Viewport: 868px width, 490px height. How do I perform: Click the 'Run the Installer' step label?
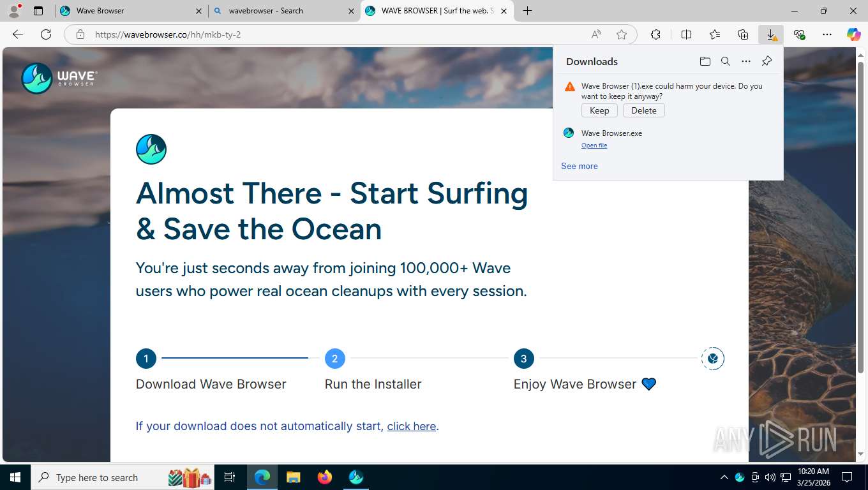pyautogui.click(x=373, y=384)
